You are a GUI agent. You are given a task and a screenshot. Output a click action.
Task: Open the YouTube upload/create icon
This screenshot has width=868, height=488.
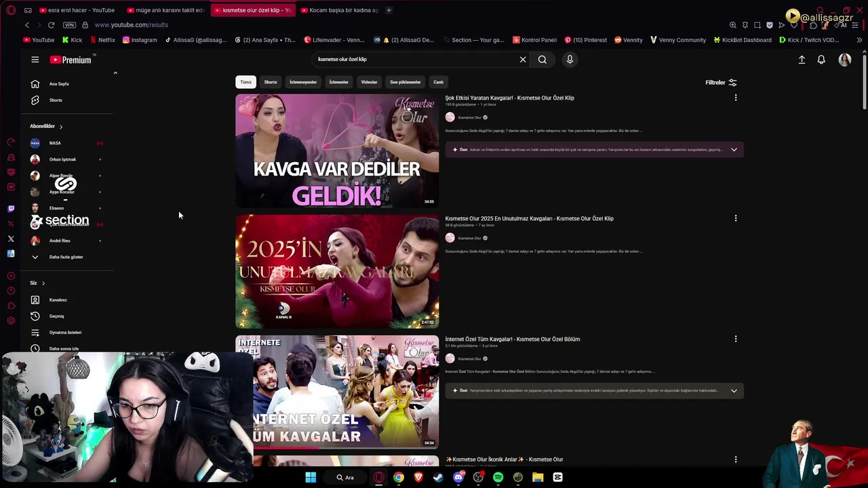pyautogui.click(x=802, y=60)
